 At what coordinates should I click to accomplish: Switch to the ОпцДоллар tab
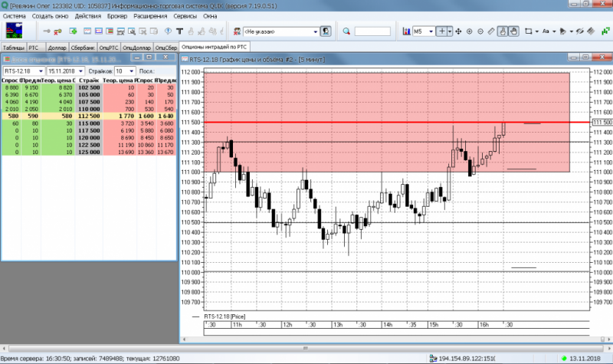point(137,48)
